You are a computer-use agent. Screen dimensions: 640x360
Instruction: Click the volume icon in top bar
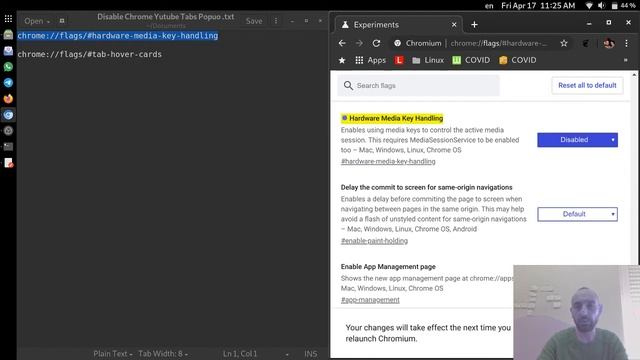click(x=601, y=6)
